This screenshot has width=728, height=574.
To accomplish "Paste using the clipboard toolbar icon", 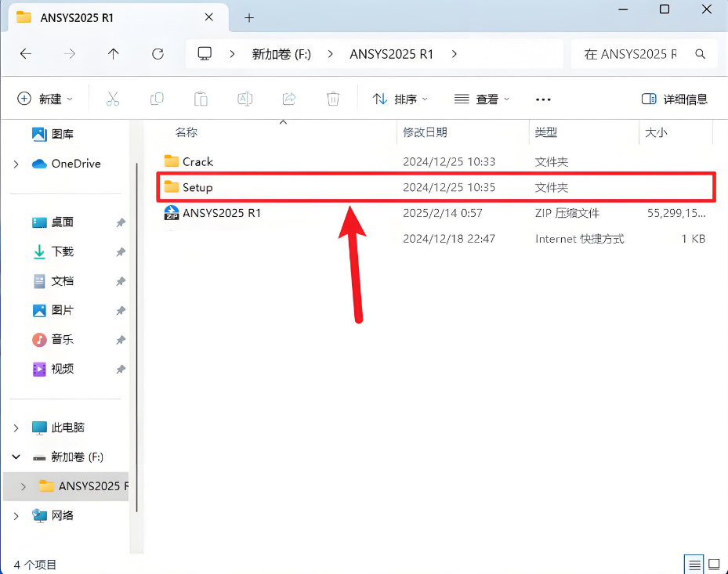I will tap(201, 99).
